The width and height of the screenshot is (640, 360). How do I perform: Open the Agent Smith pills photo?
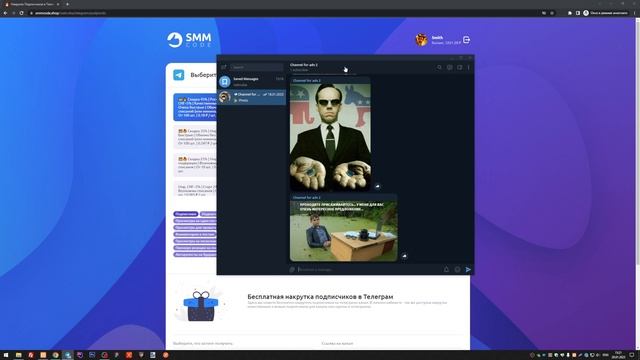[x=330, y=138]
